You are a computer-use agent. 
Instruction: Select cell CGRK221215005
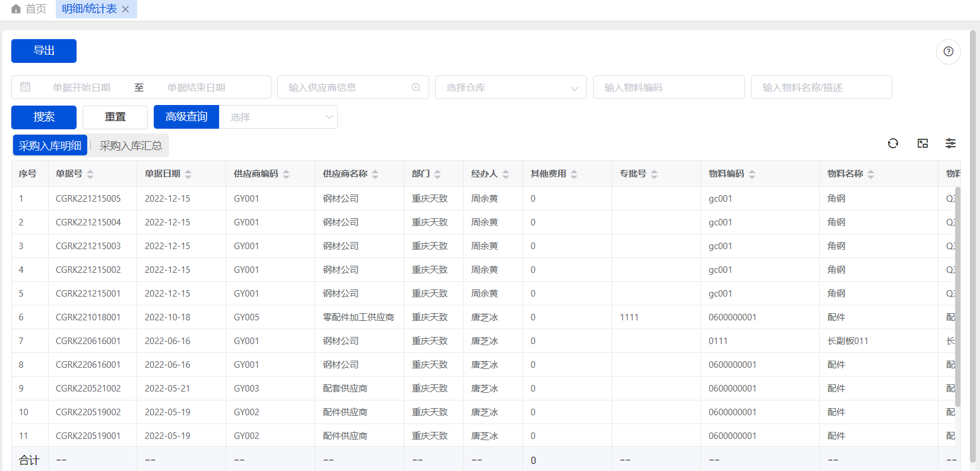88,199
